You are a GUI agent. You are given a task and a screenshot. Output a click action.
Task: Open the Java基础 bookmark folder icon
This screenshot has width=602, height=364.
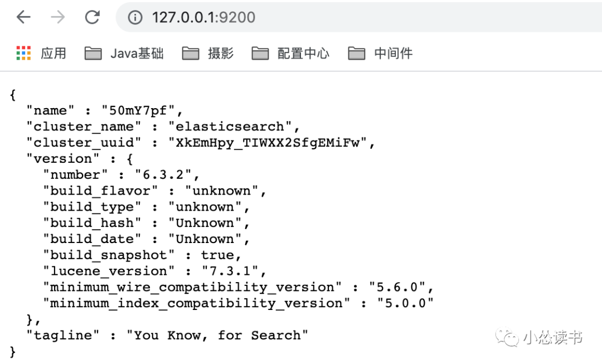tap(93, 54)
